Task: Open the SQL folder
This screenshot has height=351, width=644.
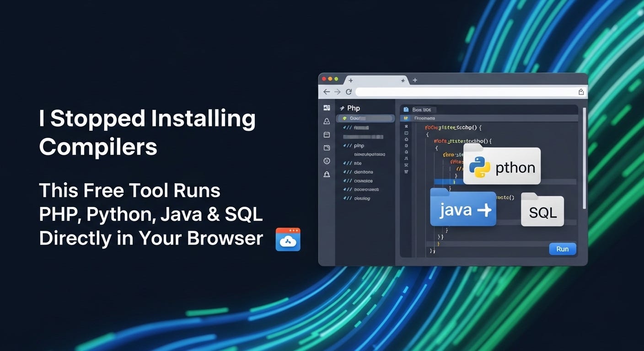Action: [x=542, y=210]
